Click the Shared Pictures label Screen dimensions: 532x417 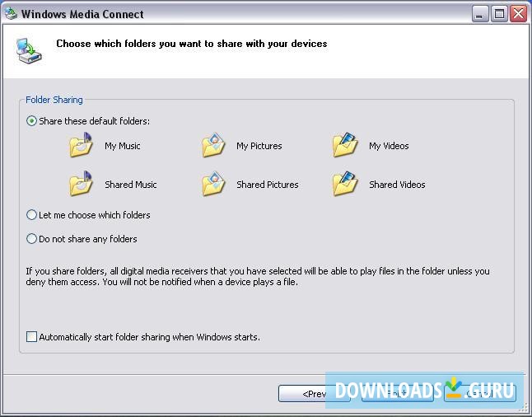pyautogui.click(x=268, y=185)
